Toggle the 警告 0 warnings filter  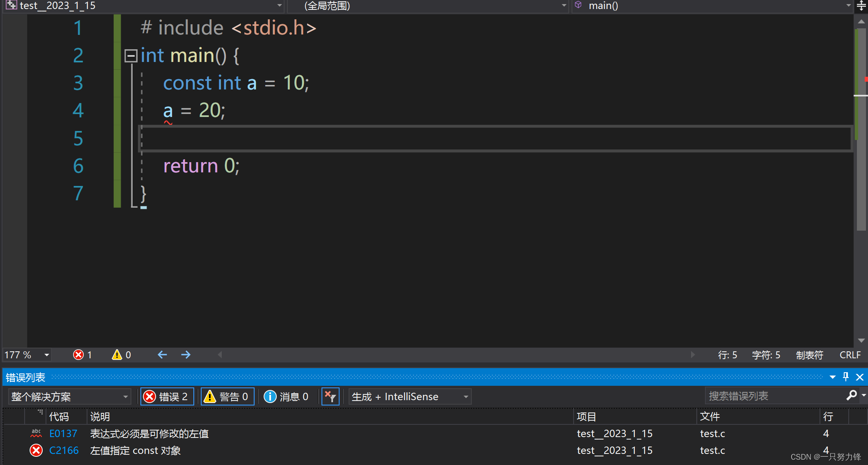point(227,396)
